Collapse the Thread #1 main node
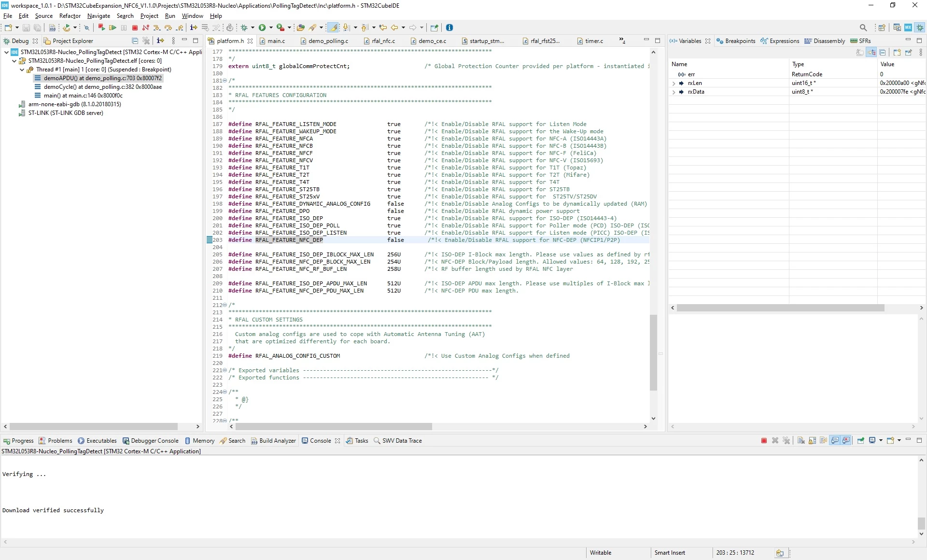 [x=22, y=70]
